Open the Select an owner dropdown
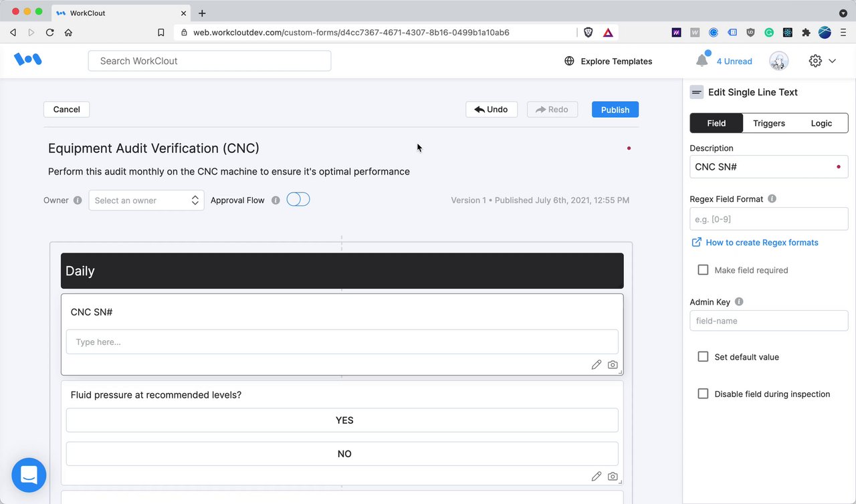 146,200
